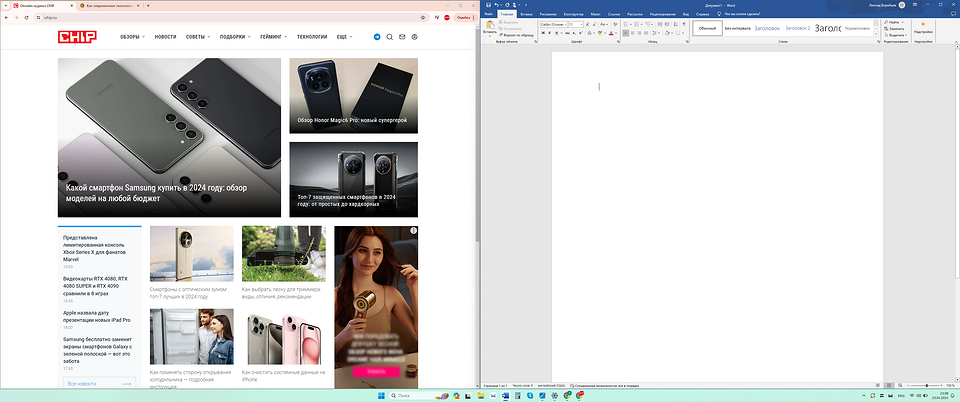Click the mail subscription icon on CHIP
960x402 pixels.
click(x=401, y=37)
